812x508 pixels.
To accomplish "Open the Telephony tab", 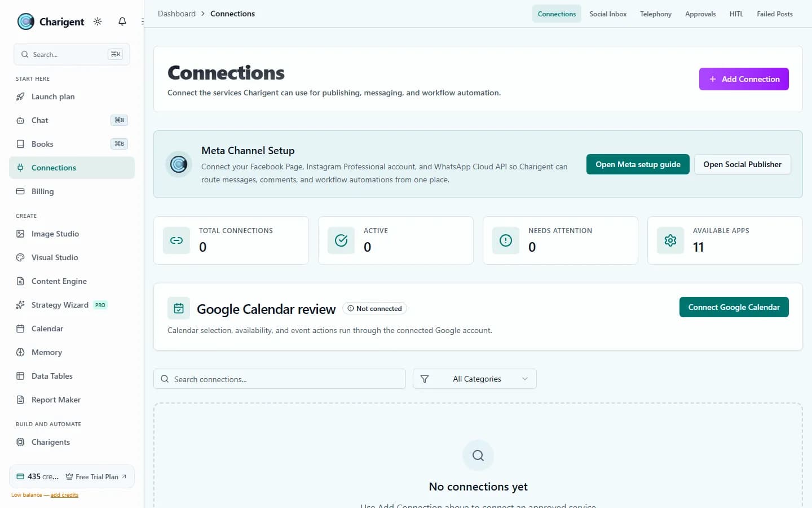I will point(656,14).
